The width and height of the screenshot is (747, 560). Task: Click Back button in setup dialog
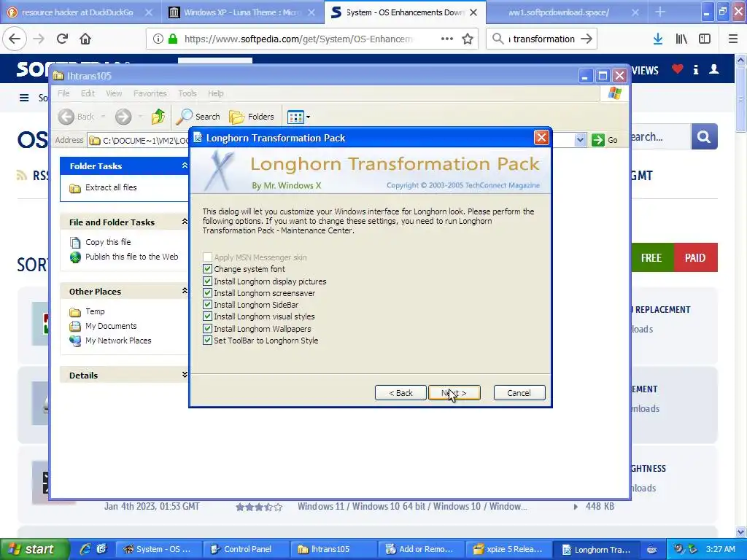click(x=400, y=393)
